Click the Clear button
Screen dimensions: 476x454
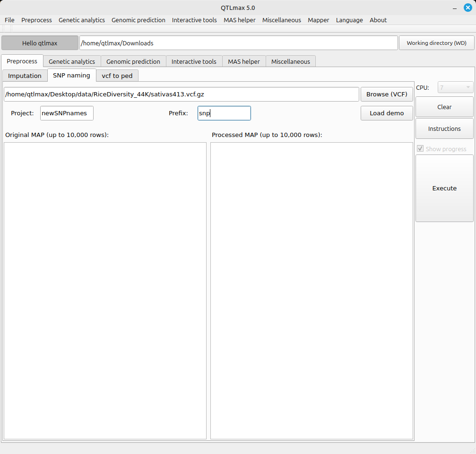(444, 107)
